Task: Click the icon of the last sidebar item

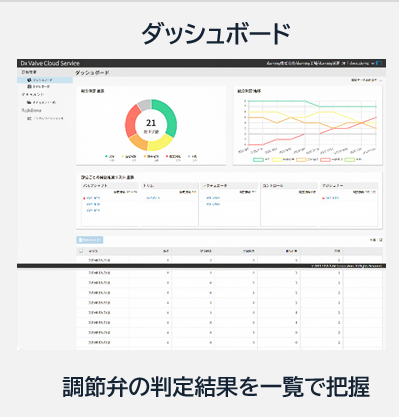Action: [x=29, y=118]
